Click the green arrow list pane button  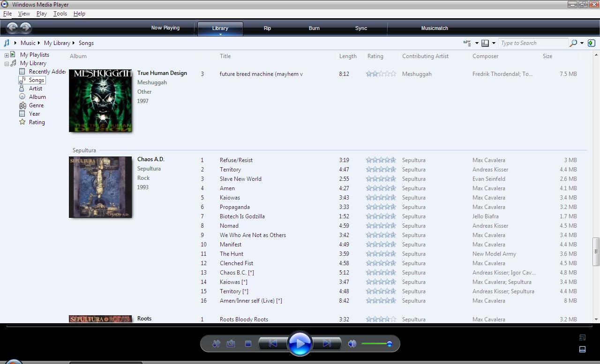(592, 43)
